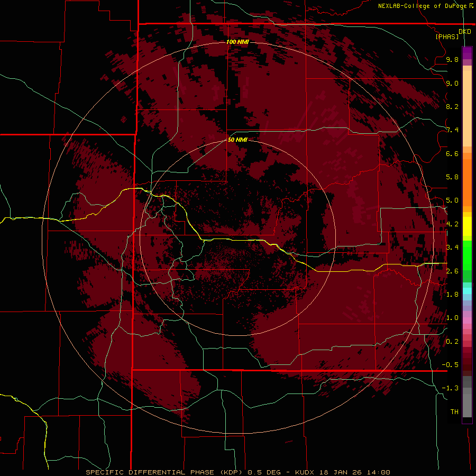This screenshot has width=476, height=476.
Task: Click the 2.6 legend value
Action: [x=452, y=271]
